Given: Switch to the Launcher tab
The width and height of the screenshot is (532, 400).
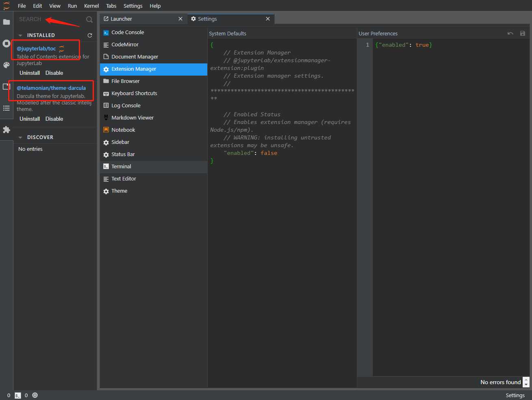Looking at the screenshot, I should 121,19.
